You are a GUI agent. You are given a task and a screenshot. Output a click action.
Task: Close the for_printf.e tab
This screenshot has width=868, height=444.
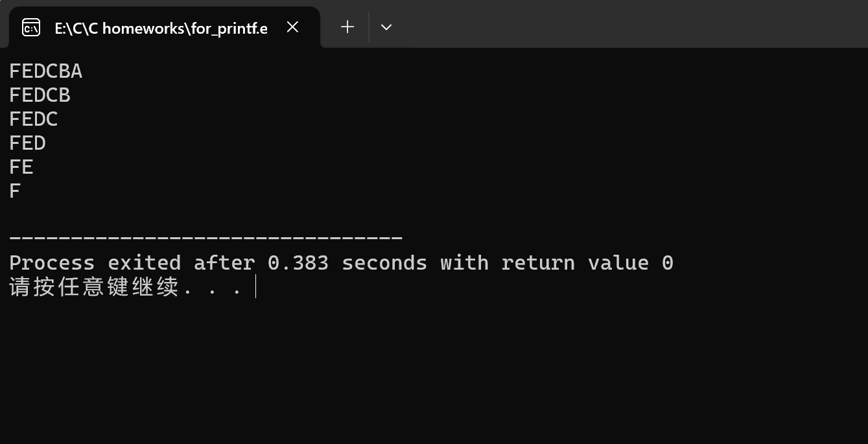[x=293, y=27]
